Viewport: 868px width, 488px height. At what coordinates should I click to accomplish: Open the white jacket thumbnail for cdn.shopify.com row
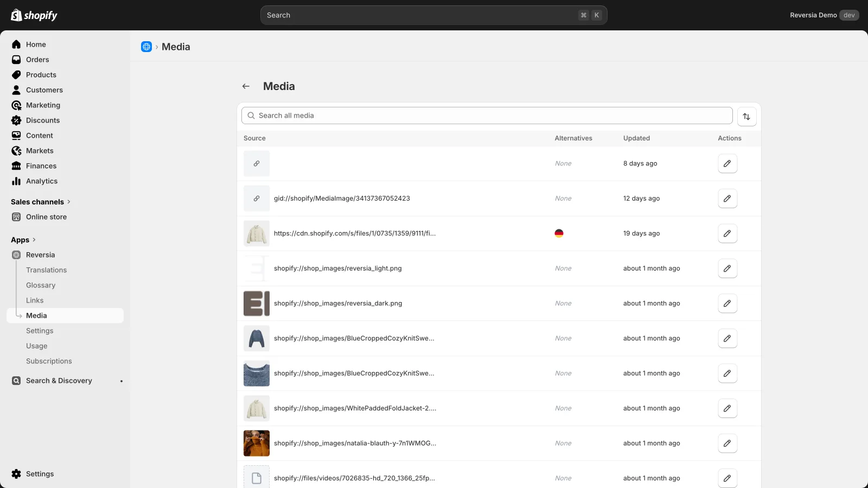[x=257, y=233]
